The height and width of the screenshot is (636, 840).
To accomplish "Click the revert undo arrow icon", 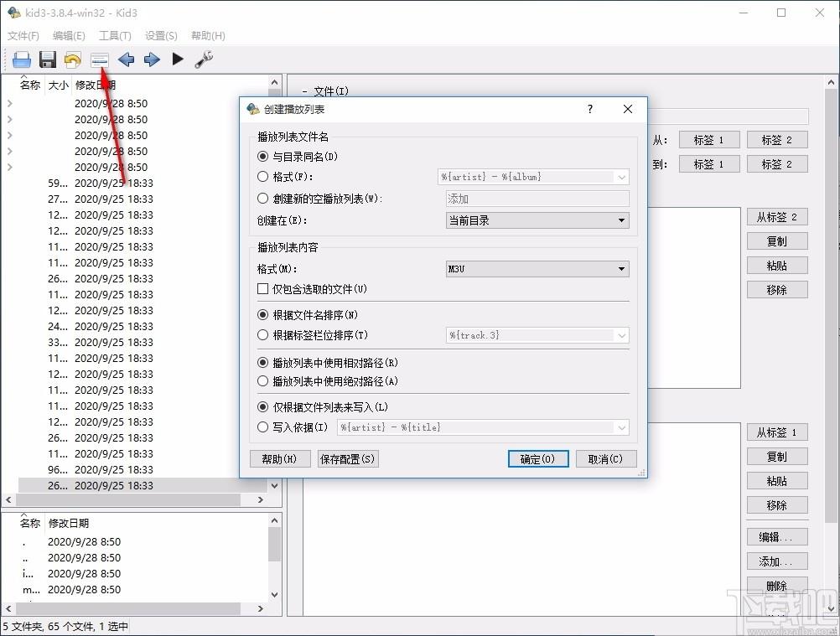I will [x=73, y=59].
